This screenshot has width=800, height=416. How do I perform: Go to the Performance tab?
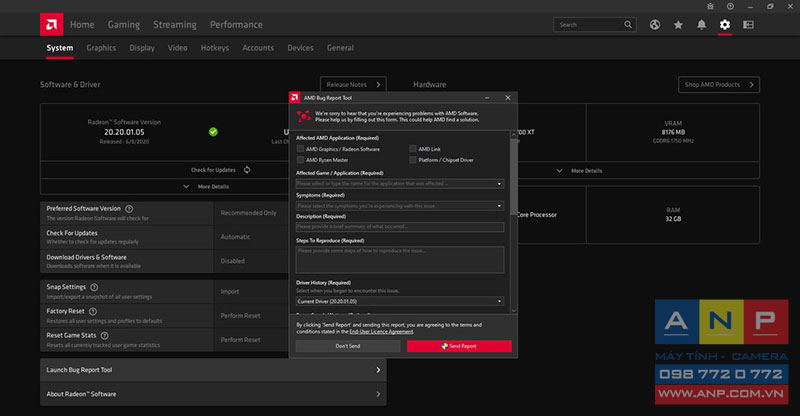click(236, 25)
